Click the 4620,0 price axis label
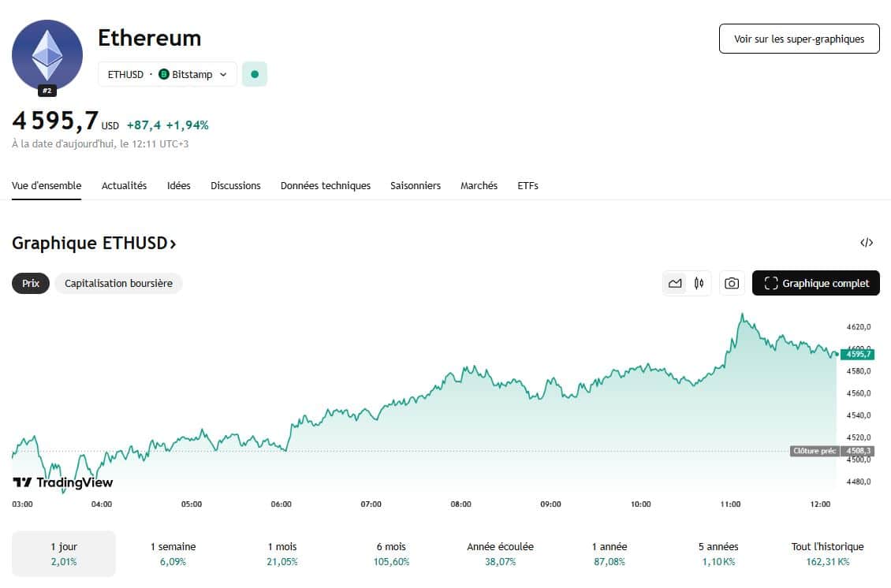 (859, 326)
